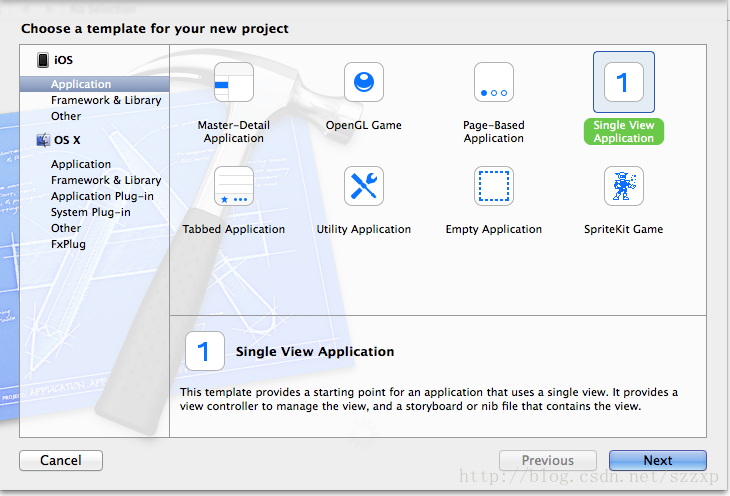The height and width of the screenshot is (496, 730).
Task: Pick the Page-Based Application template icon
Action: [493, 82]
